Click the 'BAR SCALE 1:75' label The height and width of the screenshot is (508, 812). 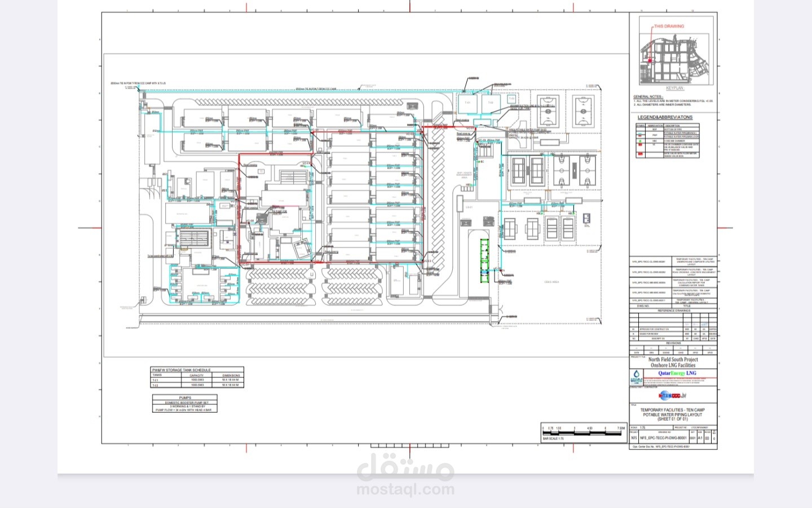(x=553, y=438)
